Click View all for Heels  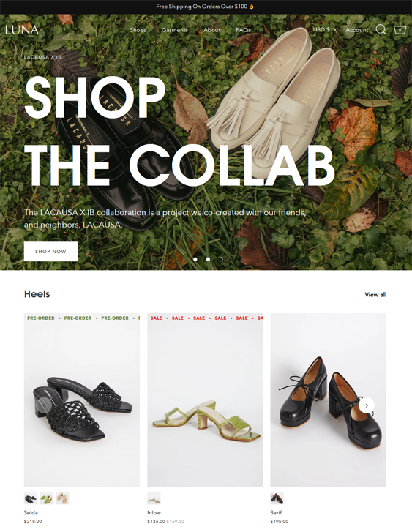(x=375, y=294)
